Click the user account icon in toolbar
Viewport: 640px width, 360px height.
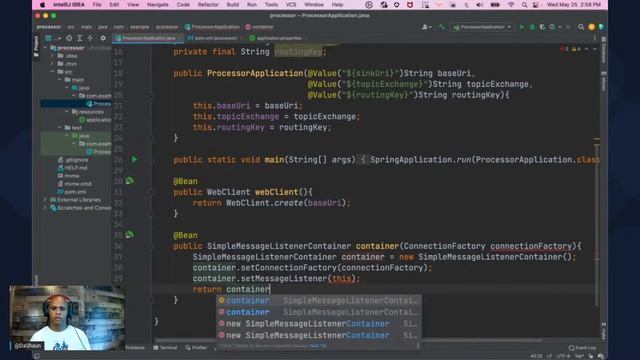point(426,27)
